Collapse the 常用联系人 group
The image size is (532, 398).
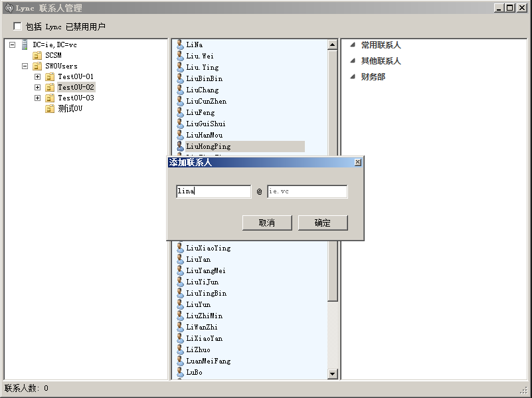point(353,45)
